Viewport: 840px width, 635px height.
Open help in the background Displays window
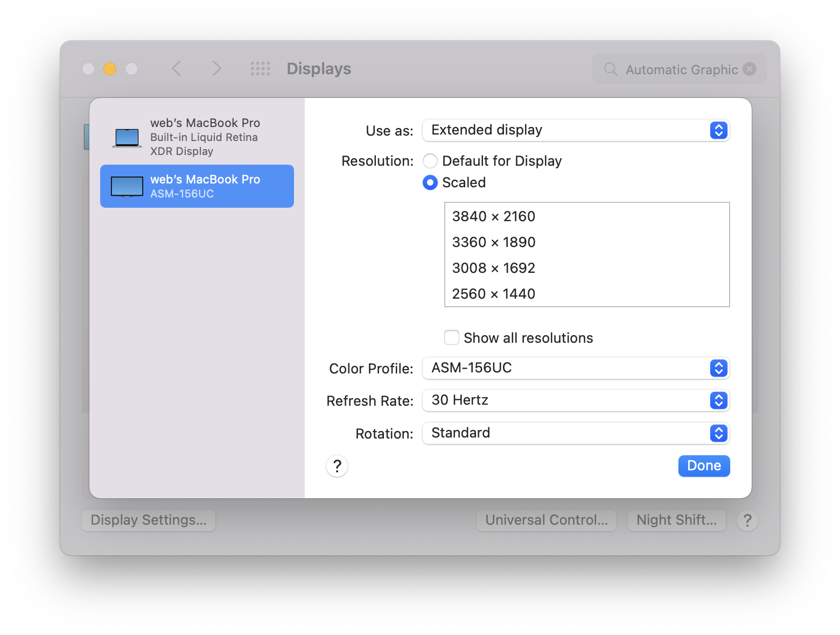[747, 520]
